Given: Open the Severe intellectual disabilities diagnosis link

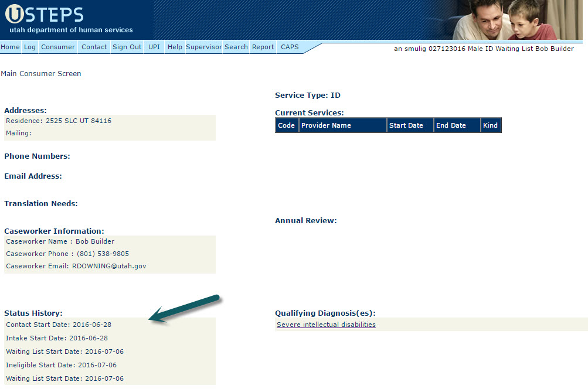Looking at the screenshot, I should click(x=326, y=325).
